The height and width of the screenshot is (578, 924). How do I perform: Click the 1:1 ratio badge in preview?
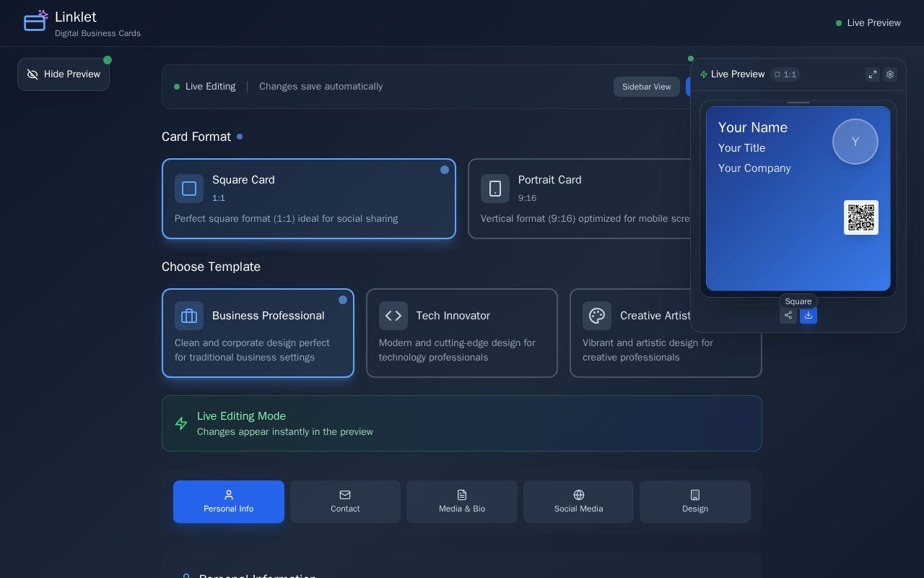pyautogui.click(x=785, y=74)
